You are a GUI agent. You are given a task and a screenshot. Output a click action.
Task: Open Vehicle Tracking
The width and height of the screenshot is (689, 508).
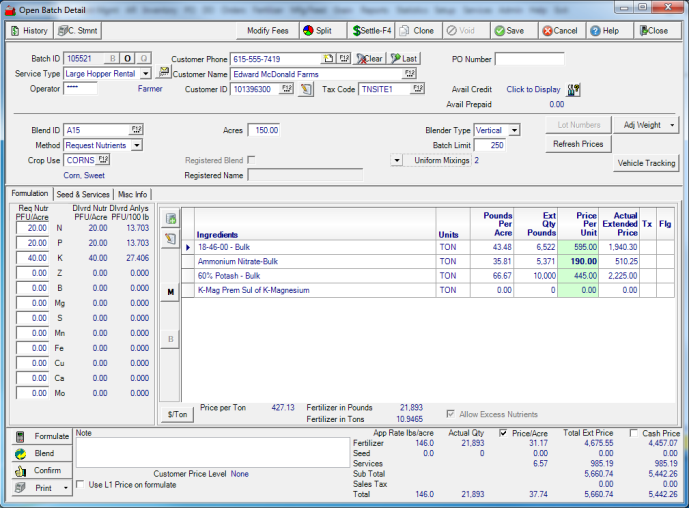tap(646, 163)
